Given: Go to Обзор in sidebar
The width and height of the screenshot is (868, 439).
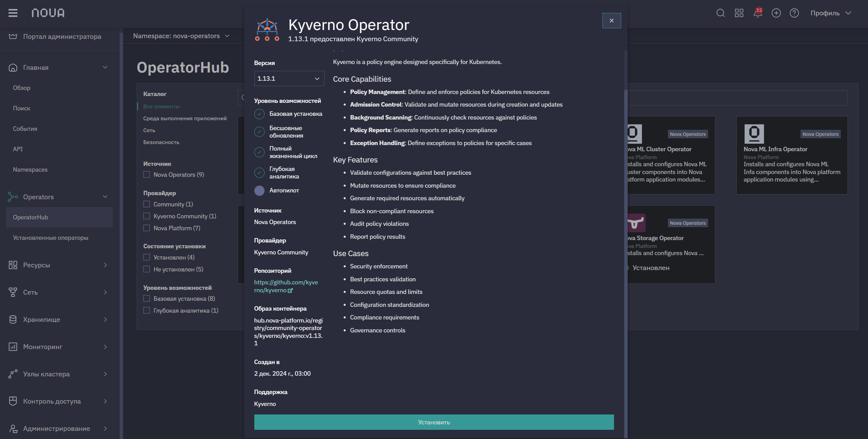Looking at the screenshot, I should 22,88.
